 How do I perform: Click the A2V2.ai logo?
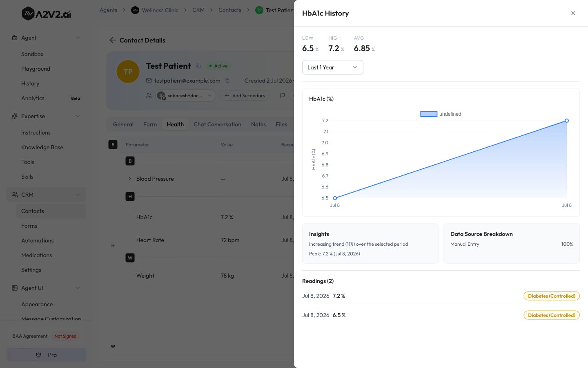46,14
